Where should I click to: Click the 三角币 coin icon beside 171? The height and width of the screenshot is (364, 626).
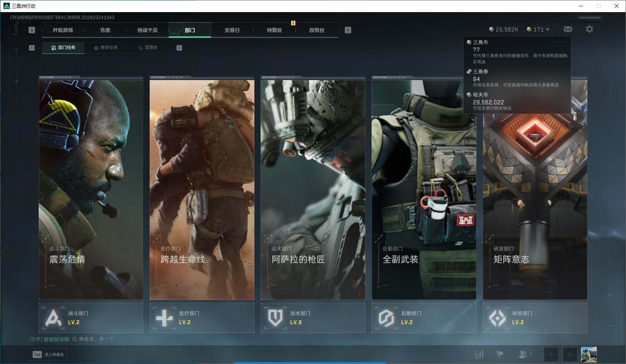click(x=529, y=29)
